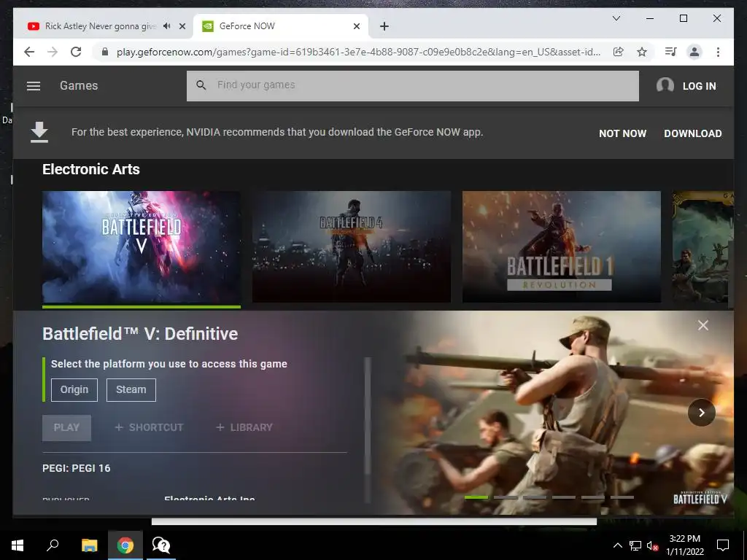747x560 pixels.
Task: Click the search magnifier icon in Find your games
Action: coord(201,85)
